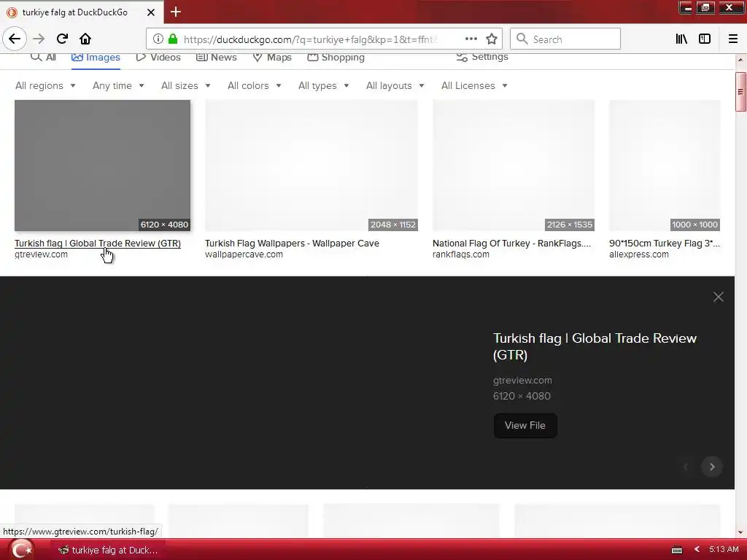The image size is (747, 560).
Task: Click the 6120 × 4080 text in detail panel
Action: pos(522,396)
